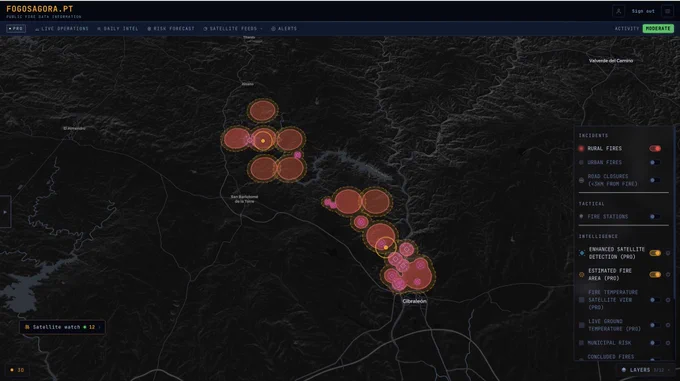Click the Cibraleón map label
The width and height of the screenshot is (680, 381).
[x=414, y=301]
